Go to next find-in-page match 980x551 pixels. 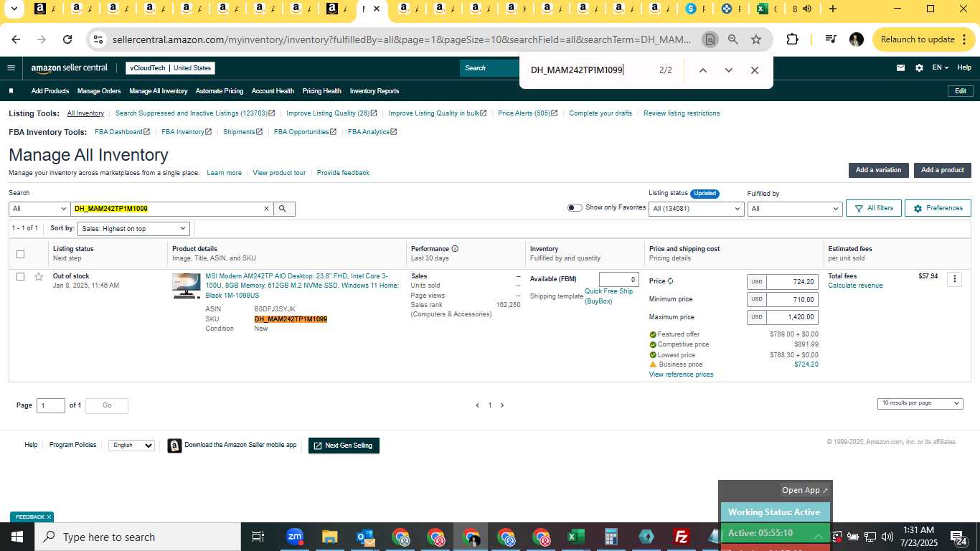coord(729,70)
